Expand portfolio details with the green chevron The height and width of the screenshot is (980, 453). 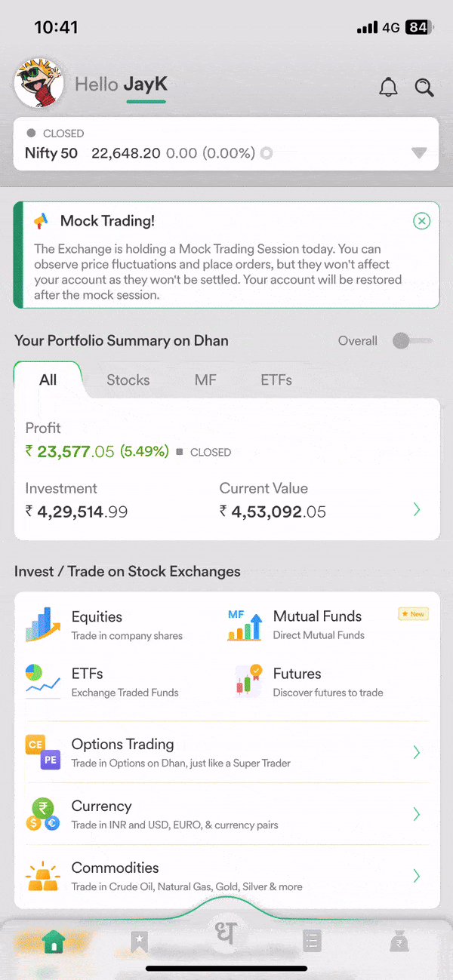pyautogui.click(x=417, y=510)
